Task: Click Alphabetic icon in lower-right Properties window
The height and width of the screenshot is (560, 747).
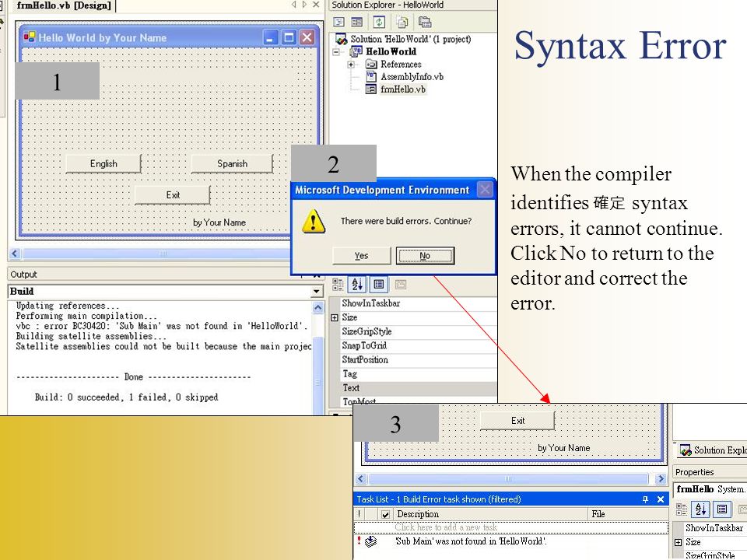Action: pyautogui.click(x=701, y=509)
